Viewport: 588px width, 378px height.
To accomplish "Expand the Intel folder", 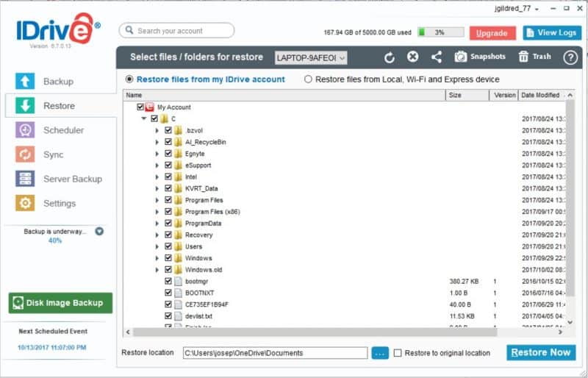I will coord(157,176).
